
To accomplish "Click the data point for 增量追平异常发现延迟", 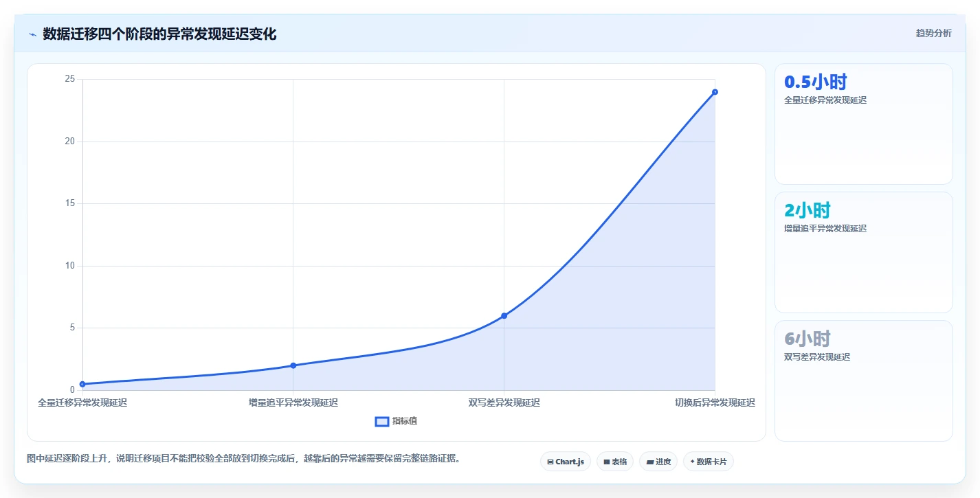I will click(x=293, y=365).
